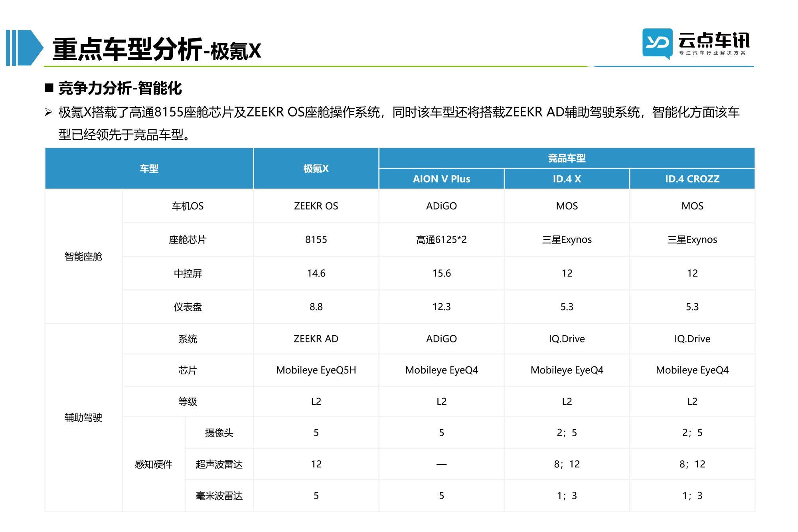This screenshot has width=798, height=532.
Task: Click IQ.Drive under ID.4 CROZZ
Action: click(692, 339)
